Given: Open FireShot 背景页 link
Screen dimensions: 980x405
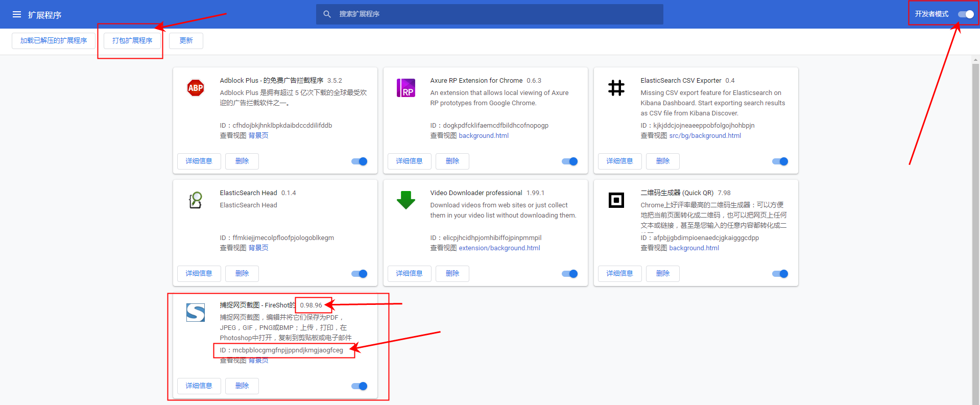Looking at the screenshot, I should click(x=258, y=361).
